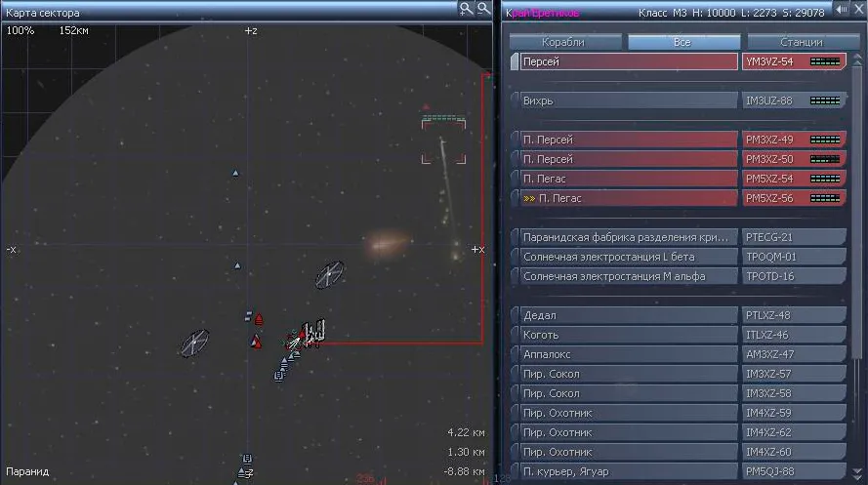Select the Вихрь ship entry
868x485 pixels.
click(625, 101)
